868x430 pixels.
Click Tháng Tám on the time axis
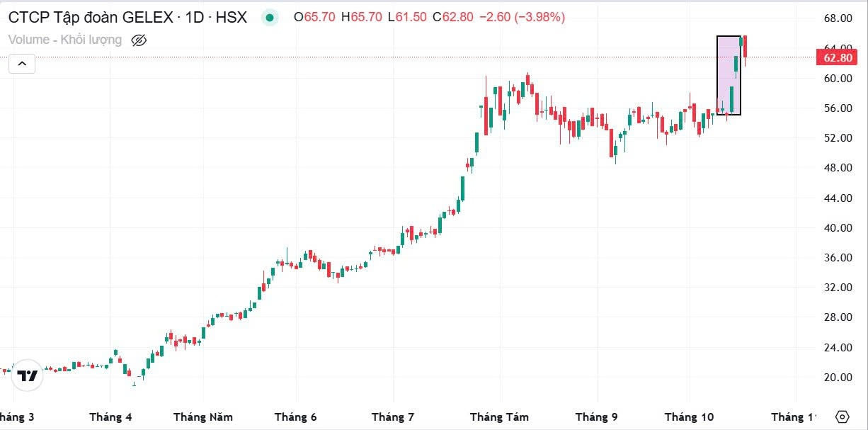pyautogui.click(x=499, y=417)
